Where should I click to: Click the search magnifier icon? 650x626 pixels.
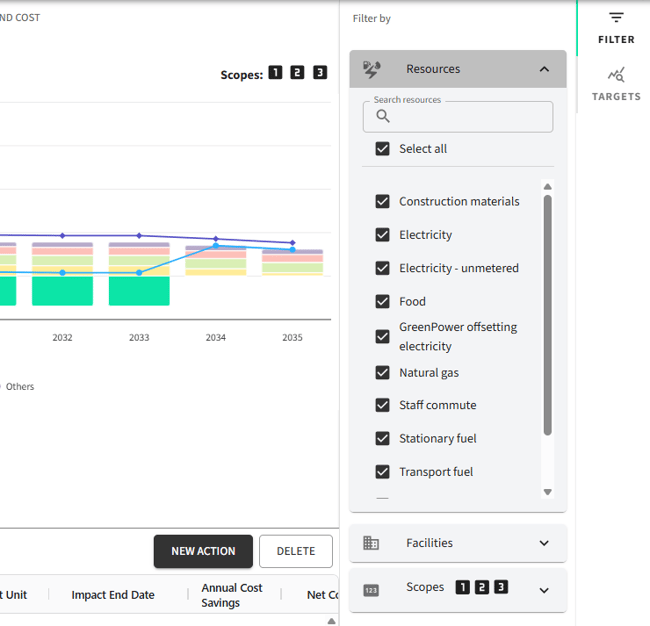(382, 117)
